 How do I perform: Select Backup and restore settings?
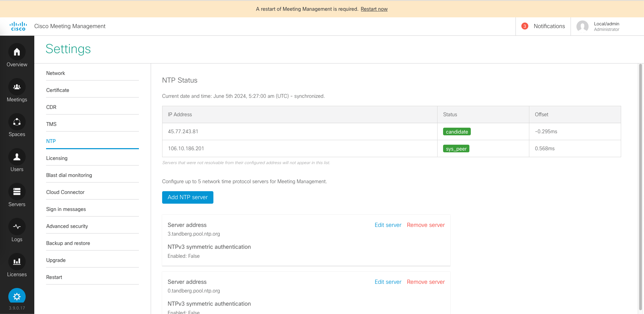point(68,243)
